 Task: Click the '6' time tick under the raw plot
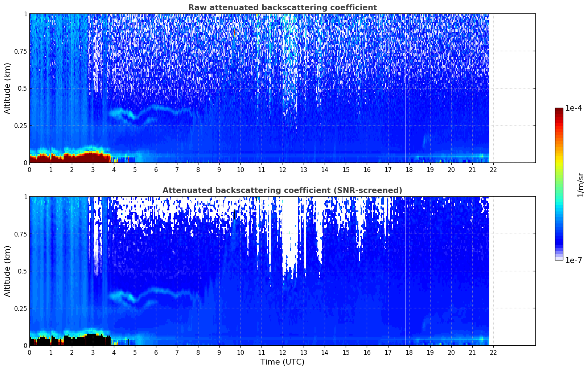point(156,169)
